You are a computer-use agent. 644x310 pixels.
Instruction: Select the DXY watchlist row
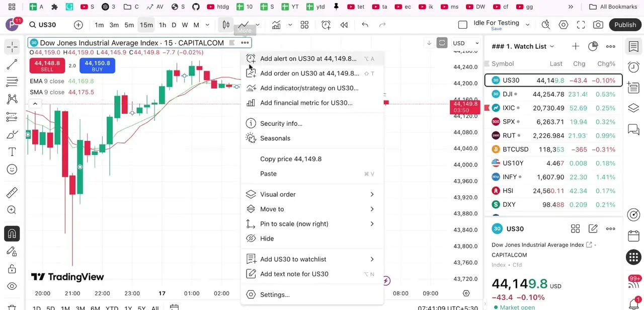[553, 205]
